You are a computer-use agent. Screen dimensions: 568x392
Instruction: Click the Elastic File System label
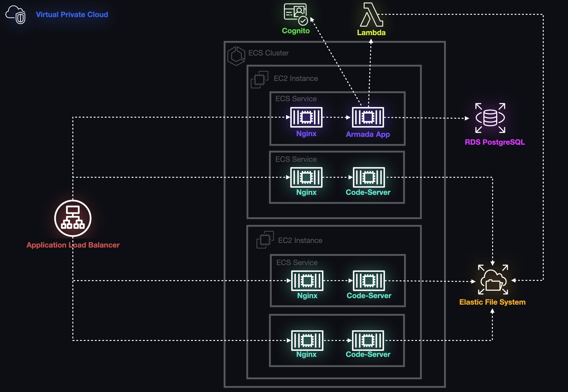(493, 302)
